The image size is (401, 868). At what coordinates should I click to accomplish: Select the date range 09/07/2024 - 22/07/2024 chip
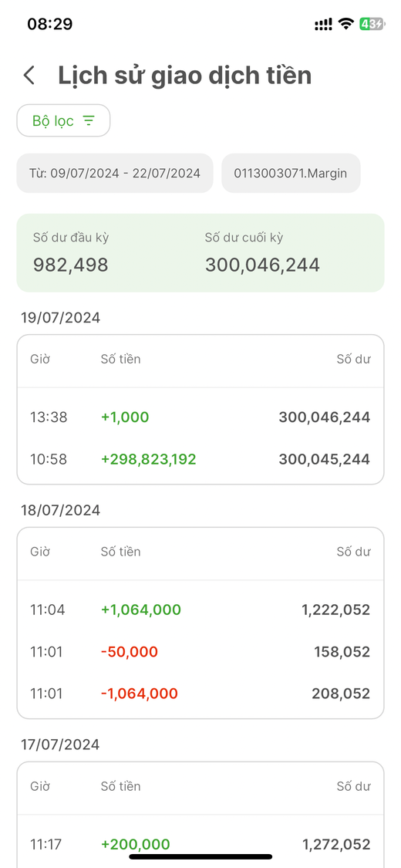pyautogui.click(x=114, y=174)
